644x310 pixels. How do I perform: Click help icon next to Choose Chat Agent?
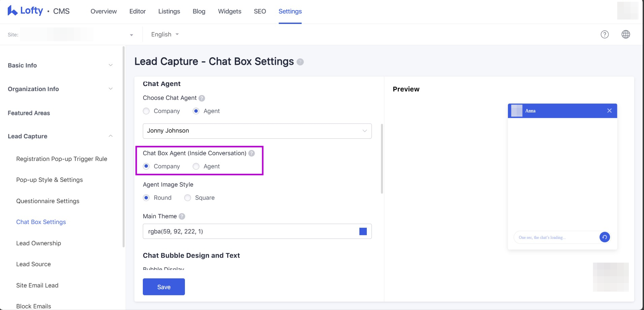[x=202, y=98]
